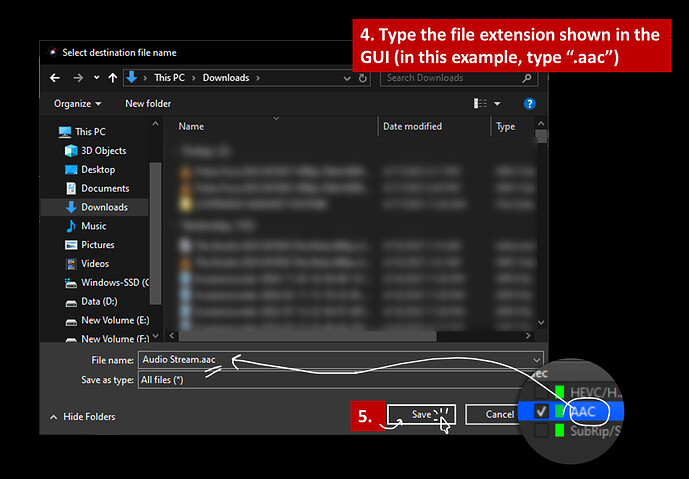Click the Save button

pyautogui.click(x=421, y=414)
